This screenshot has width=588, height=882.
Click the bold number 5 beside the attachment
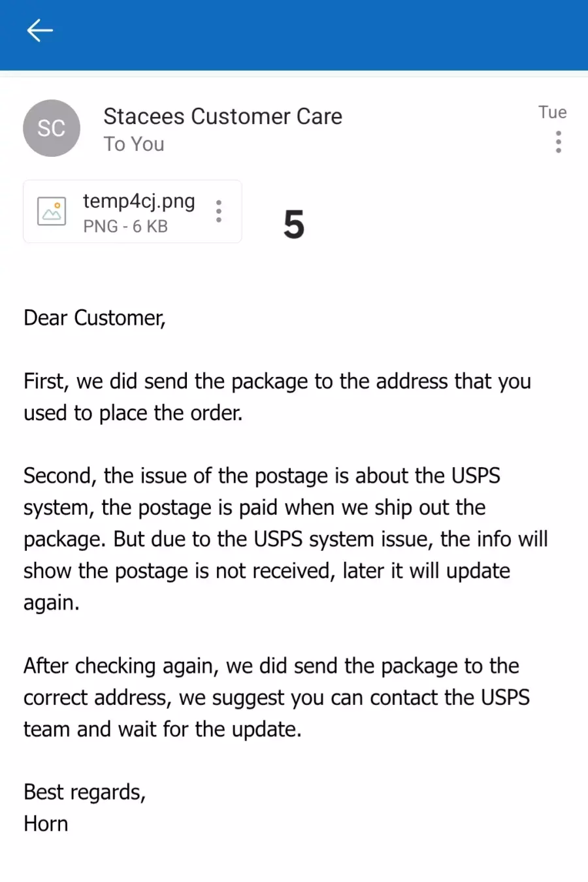(294, 224)
